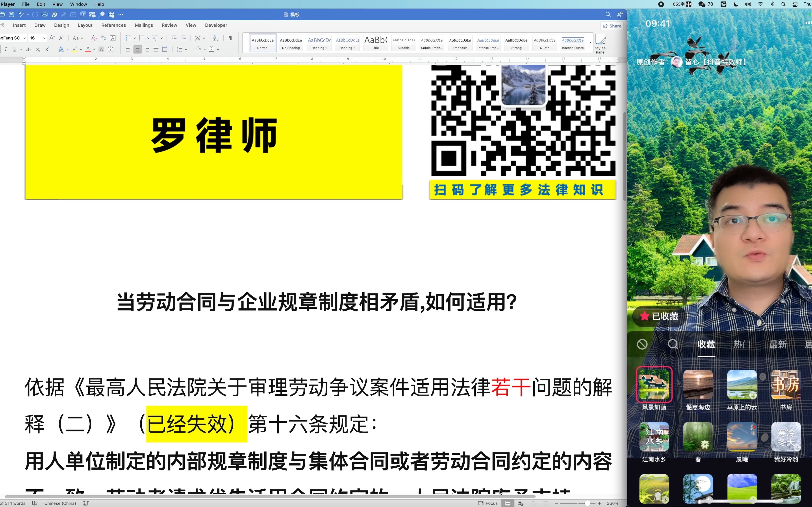Click the email envelope icon in quick toolbar
The width and height of the screenshot is (812, 507).
tap(73, 14)
